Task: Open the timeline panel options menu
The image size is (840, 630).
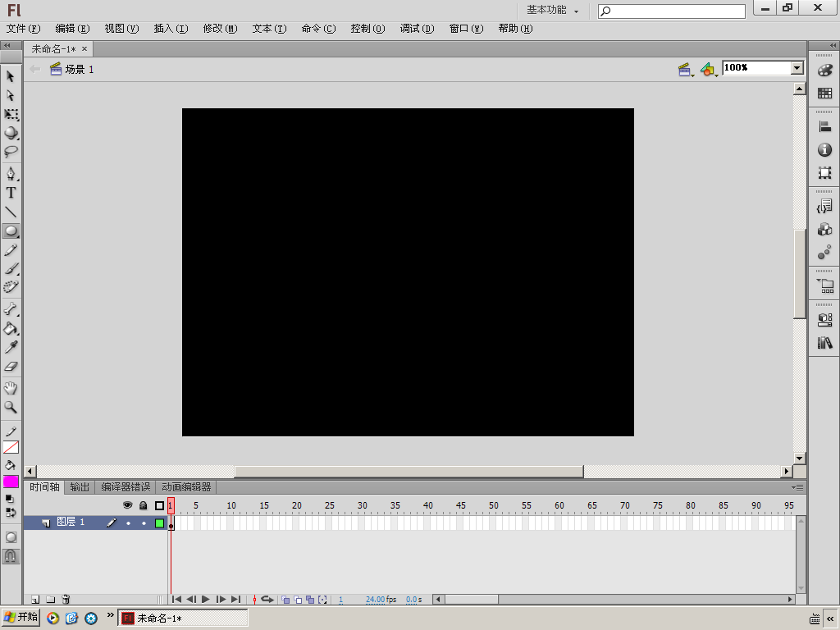Action: pos(797,487)
